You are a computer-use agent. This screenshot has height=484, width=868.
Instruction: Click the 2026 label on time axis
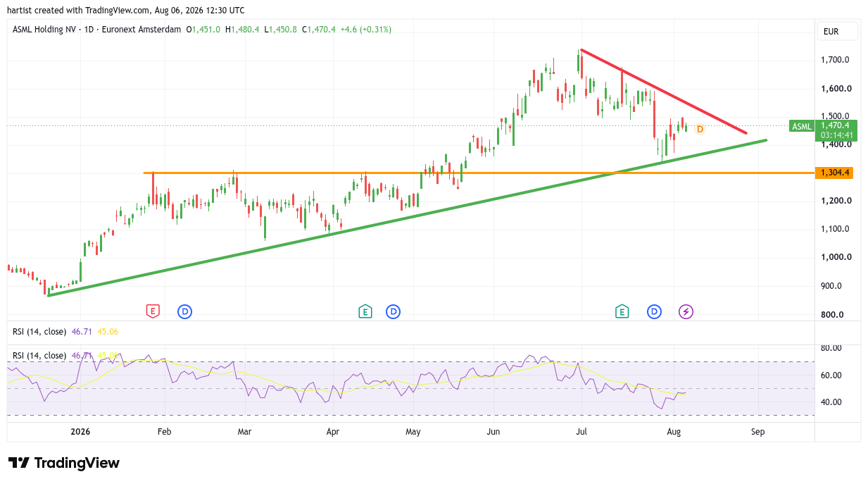coord(81,432)
